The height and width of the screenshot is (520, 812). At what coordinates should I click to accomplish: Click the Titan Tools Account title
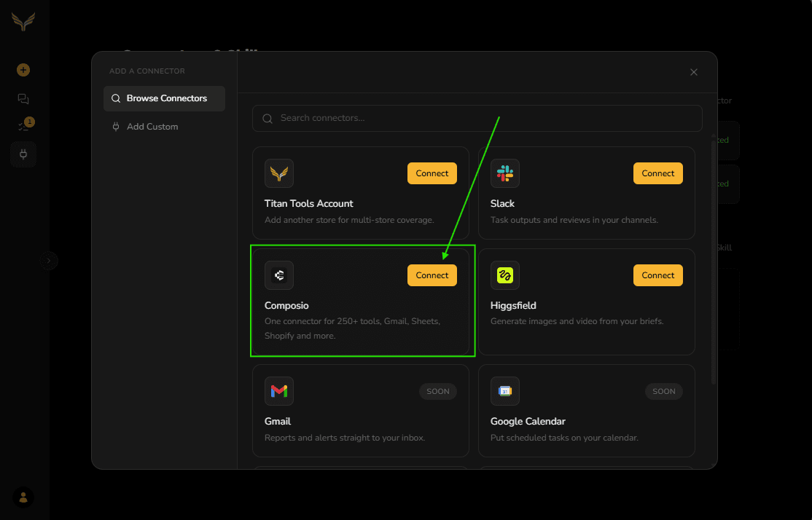click(x=308, y=203)
